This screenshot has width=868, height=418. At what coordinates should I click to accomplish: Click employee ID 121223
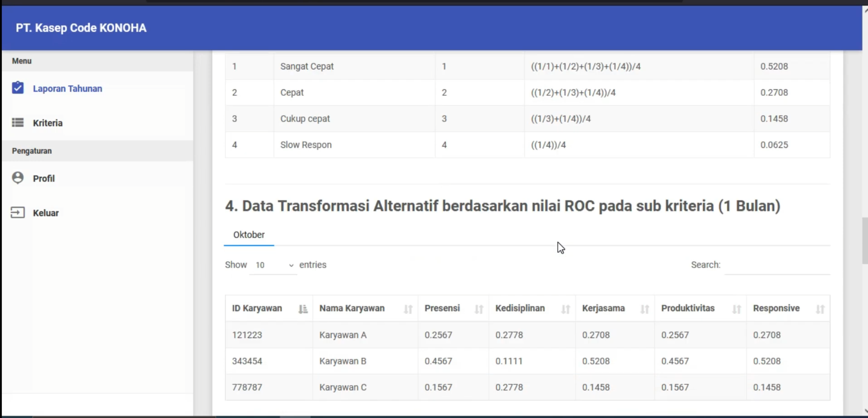tap(247, 335)
